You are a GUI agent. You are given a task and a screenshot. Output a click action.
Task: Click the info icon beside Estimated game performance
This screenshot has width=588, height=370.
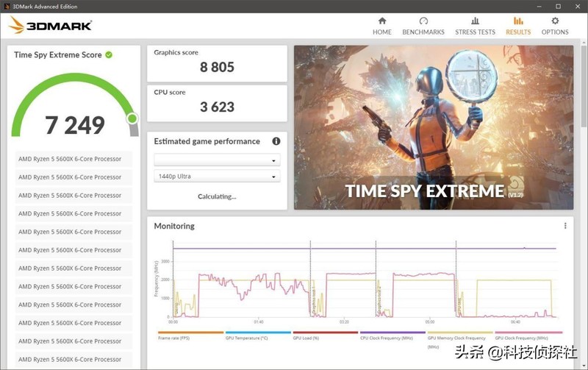coord(276,141)
